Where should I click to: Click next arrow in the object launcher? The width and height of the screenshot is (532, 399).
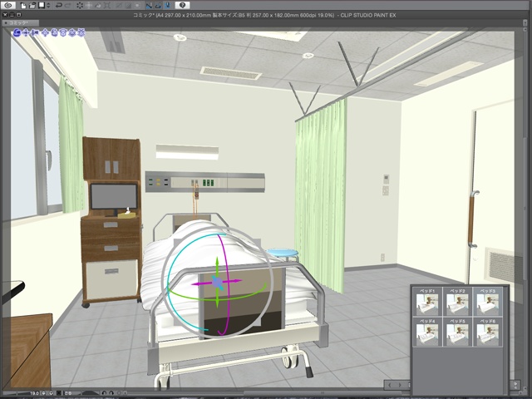tap(400, 385)
